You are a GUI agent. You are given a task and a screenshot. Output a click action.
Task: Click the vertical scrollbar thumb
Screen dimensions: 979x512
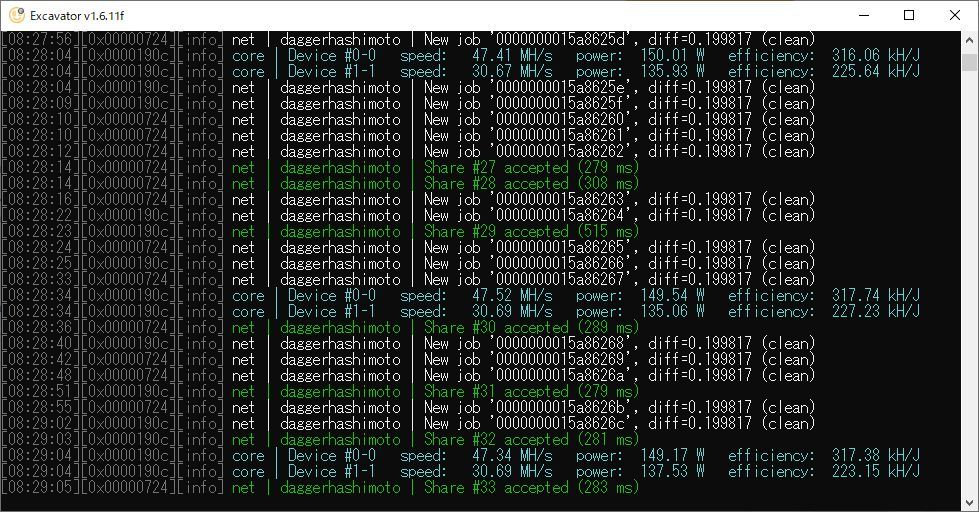tap(969, 62)
